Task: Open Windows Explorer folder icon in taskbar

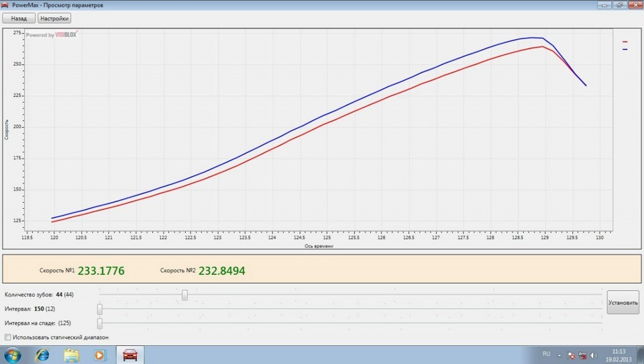Action: (72, 355)
